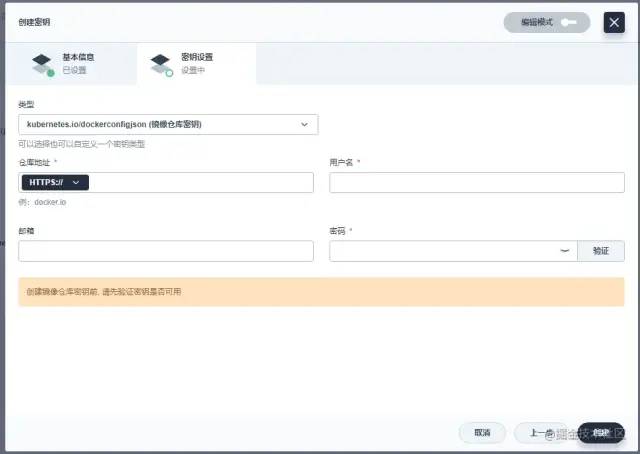Switch to the 密钥设置 step tab

(x=197, y=64)
